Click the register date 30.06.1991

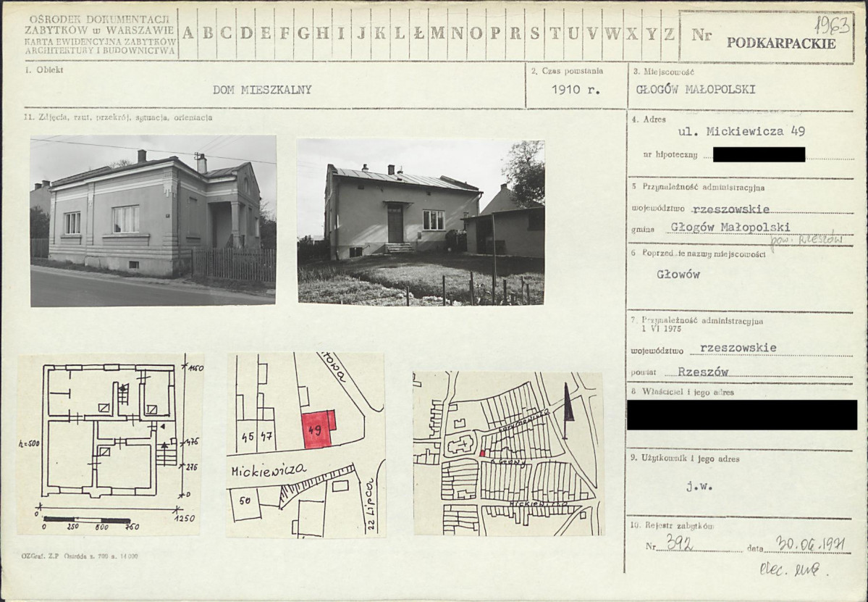point(810,544)
